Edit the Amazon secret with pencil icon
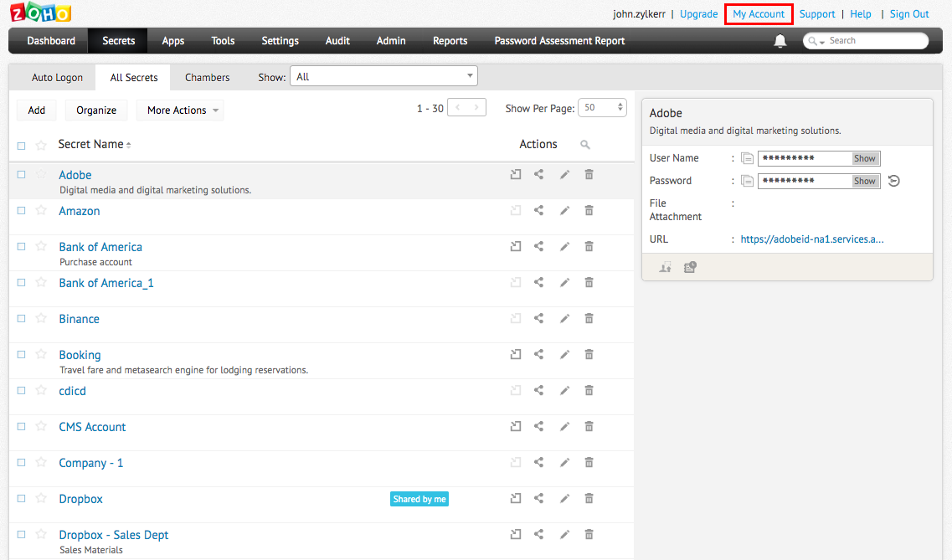The width and height of the screenshot is (952, 560). (564, 211)
